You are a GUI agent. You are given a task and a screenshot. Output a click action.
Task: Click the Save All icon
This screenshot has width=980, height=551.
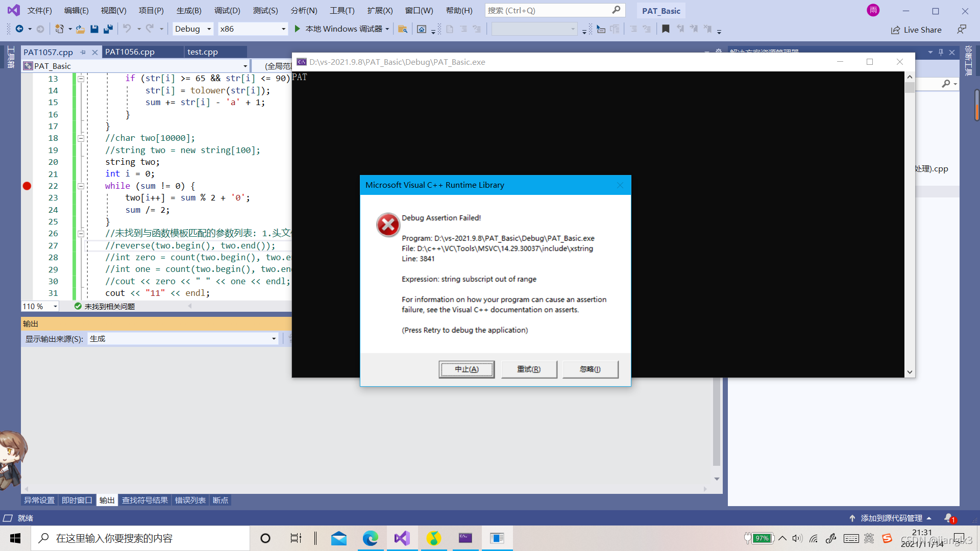click(x=108, y=29)
